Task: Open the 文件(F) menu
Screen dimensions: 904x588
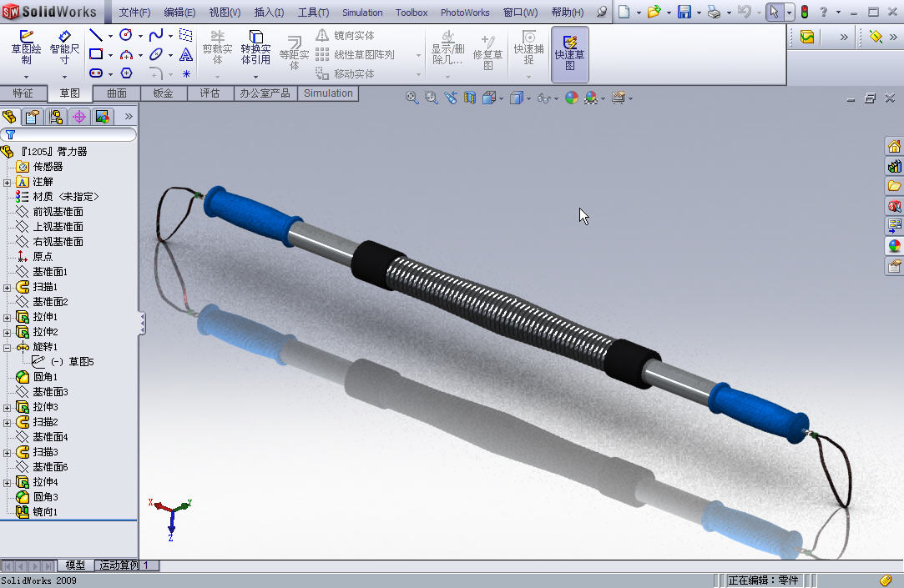Action: point(134,13)
